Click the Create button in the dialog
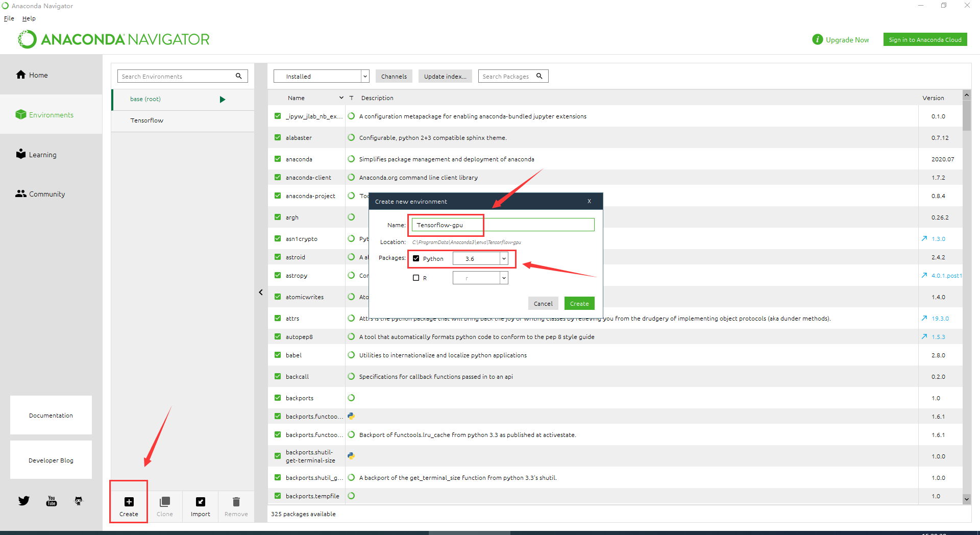Viewport: 980px width, 535px height. 579,303
